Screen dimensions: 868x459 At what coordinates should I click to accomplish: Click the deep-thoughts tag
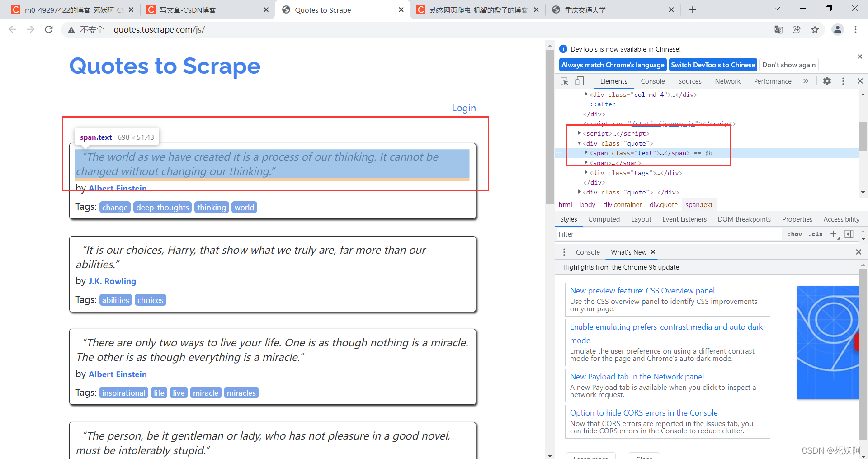pyautogui.click(x=162, y=207)
